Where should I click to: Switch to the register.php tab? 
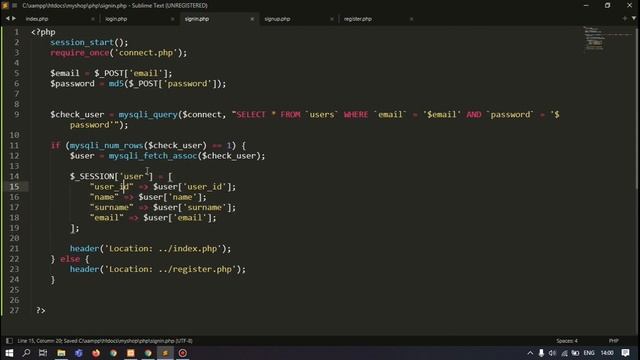358,19
